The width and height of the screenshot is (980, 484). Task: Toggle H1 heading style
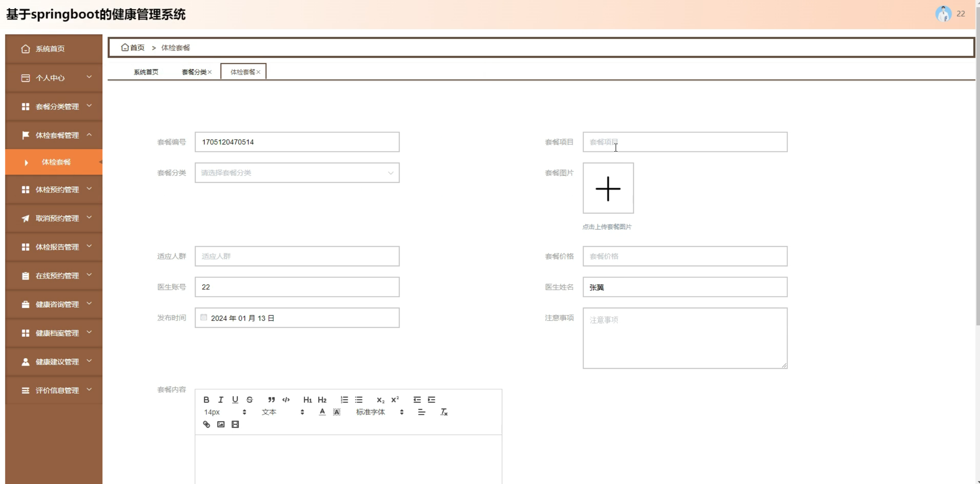click(307, 399)
